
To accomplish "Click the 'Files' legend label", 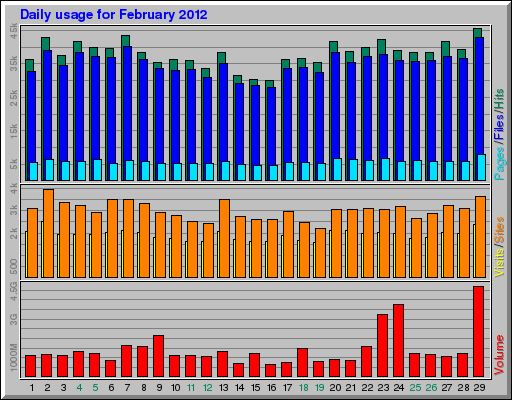I will (499, 127).
